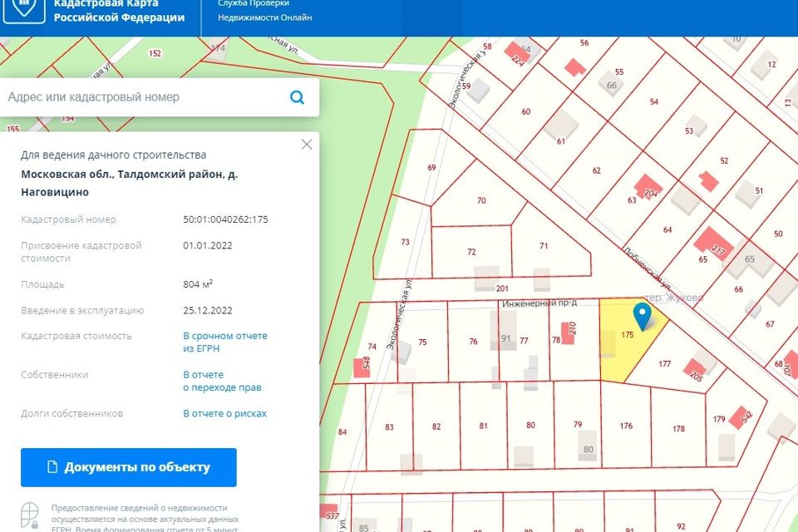This screenshot has width=798, height=532.
Task: Close the parcel information panel
Action: pos(307,145)
